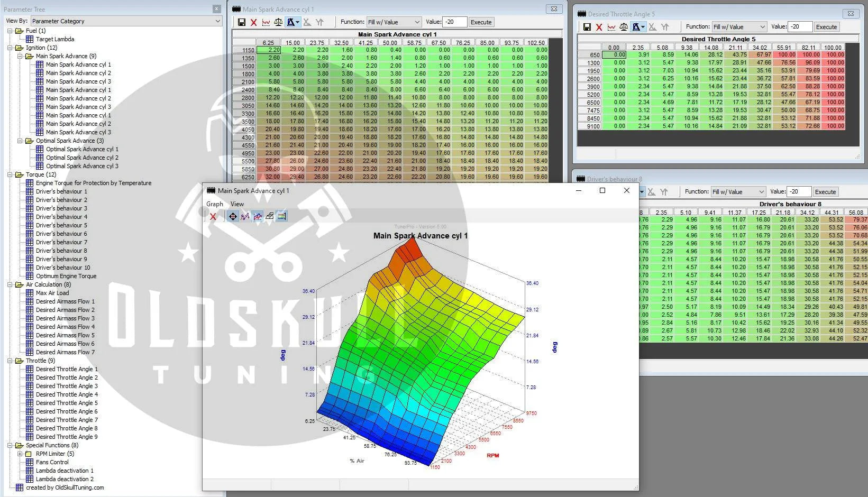The width and height of the screenshot is (868, 497).
Task: Select Fans Control in the parameter tree
Action: [x=52, y=462]
